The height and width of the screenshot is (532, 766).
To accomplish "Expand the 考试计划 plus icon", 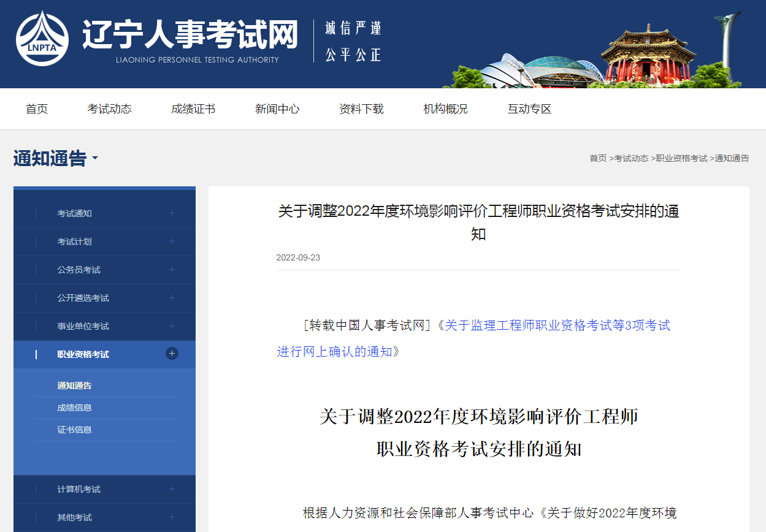I will tap(172, 241).
